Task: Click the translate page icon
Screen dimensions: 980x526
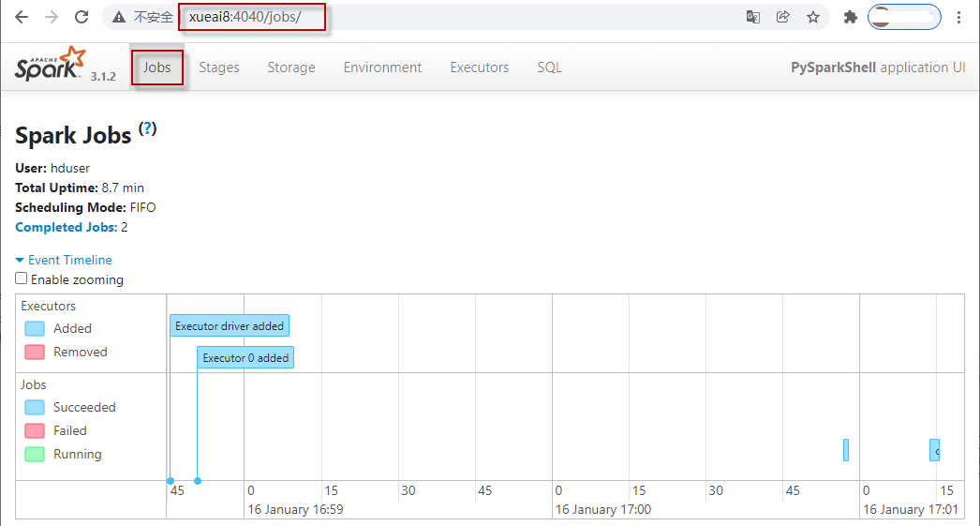Action: [752, 17]
